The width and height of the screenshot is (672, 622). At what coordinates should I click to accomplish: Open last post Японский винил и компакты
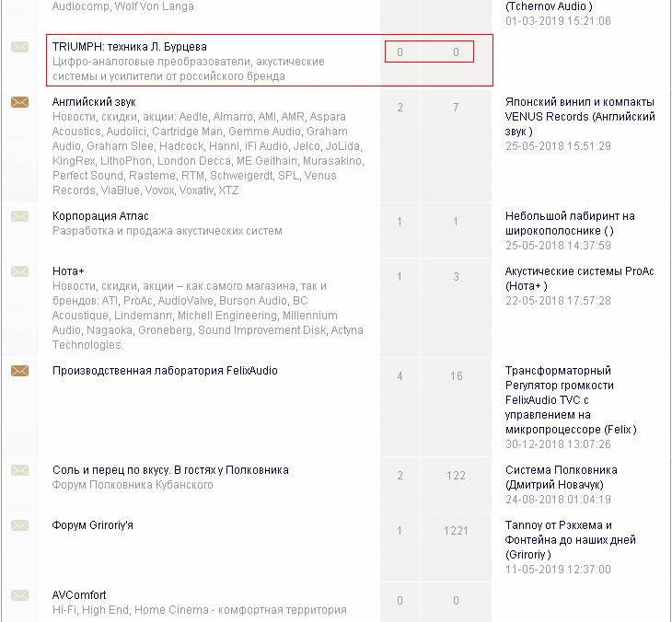pos(580,102)
